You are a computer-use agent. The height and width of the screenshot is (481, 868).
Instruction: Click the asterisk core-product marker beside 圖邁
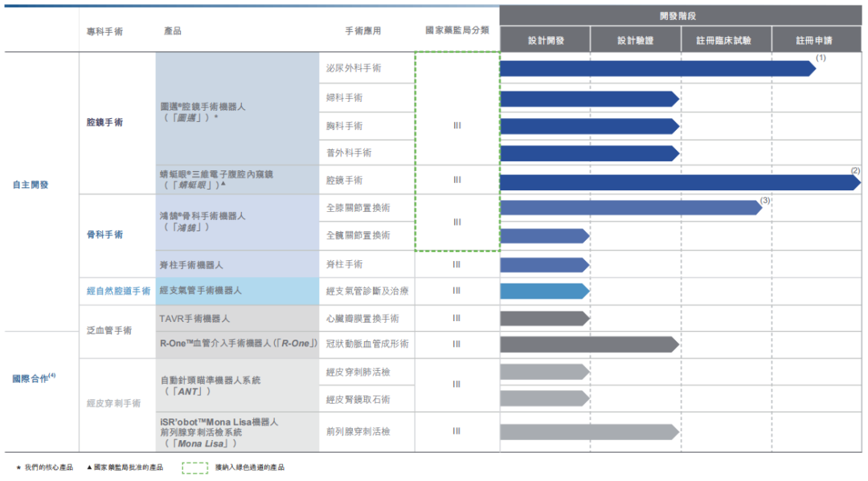[x=215, y=117]
